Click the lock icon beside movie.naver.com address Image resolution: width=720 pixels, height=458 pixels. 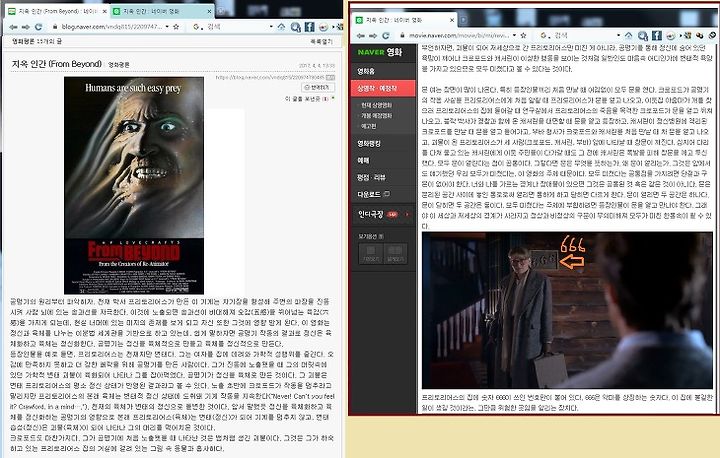click(402, 35)
